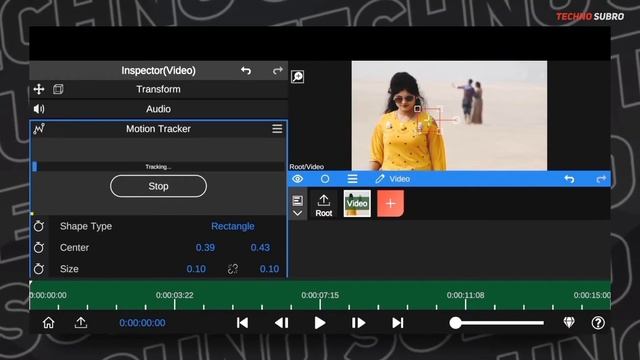
Task: Open the export share icon
Action: [x=81, y=323]
